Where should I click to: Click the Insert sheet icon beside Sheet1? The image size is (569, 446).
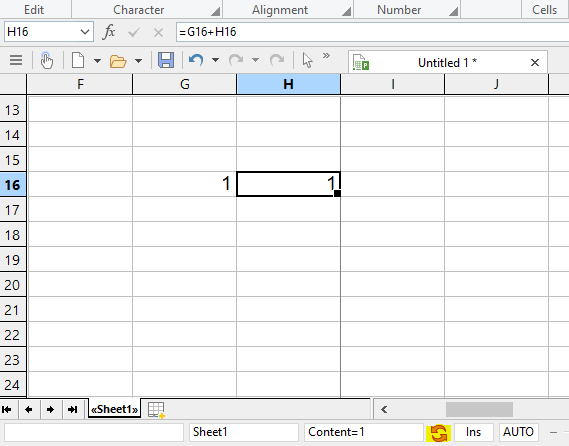coord(156,410)
